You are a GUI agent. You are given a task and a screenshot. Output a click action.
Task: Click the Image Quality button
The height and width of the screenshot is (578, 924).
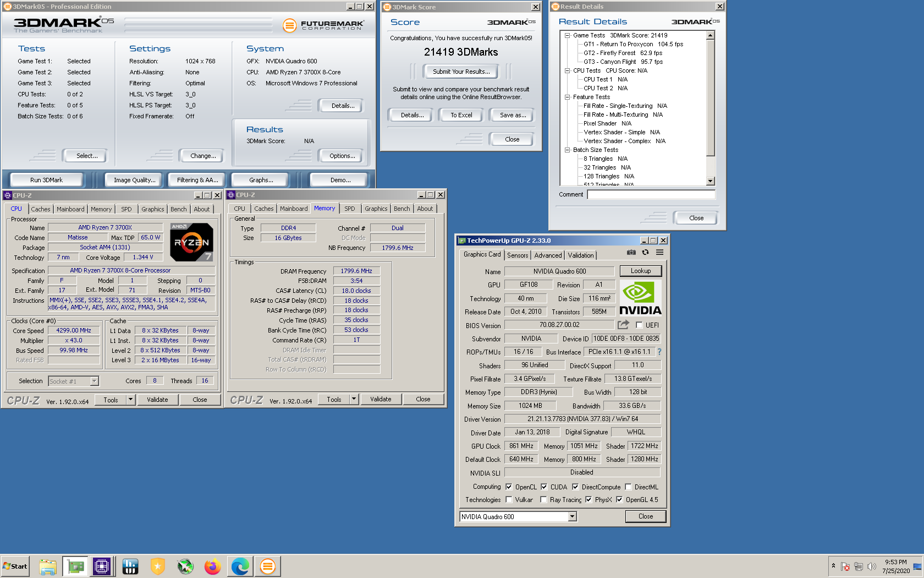click(x=134, y=180)
